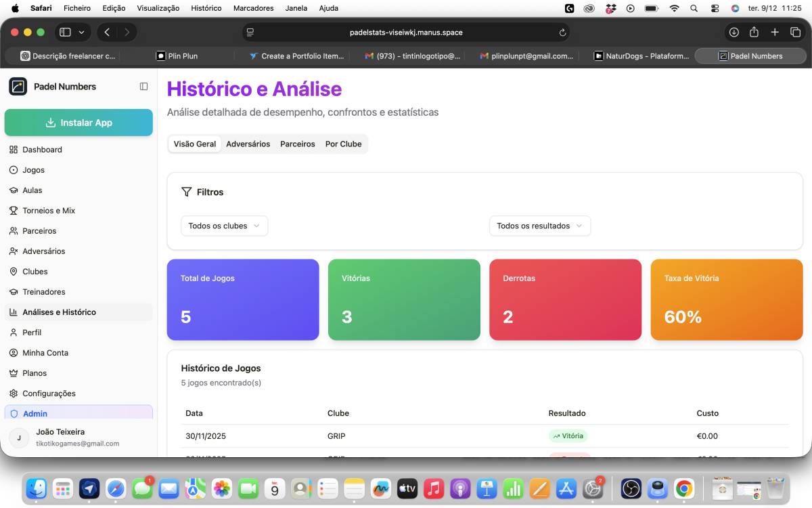Open Planos in the sidebar
Screen dimensions: 812x508
tap(78, 373)
